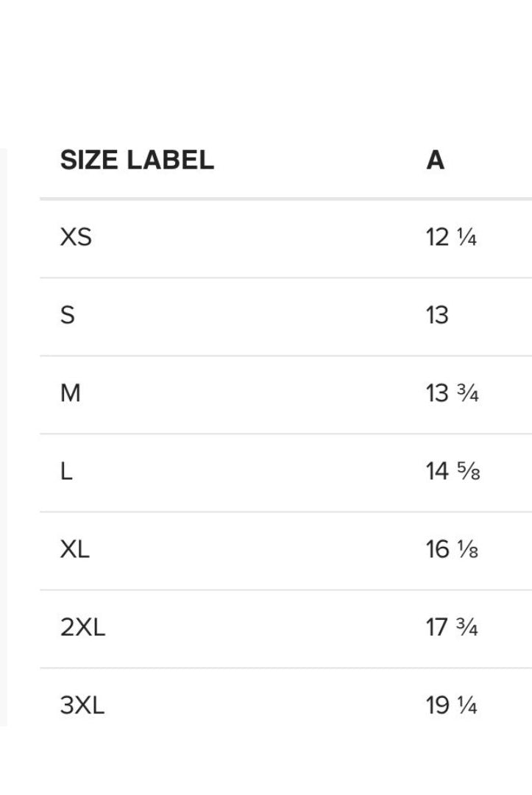
Task: Click the thick divider below the header row
Action: pos(285,199)
